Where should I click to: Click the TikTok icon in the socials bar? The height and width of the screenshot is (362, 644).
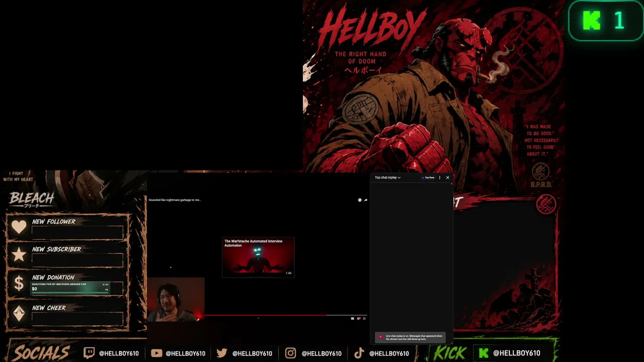tap(359, 353)
